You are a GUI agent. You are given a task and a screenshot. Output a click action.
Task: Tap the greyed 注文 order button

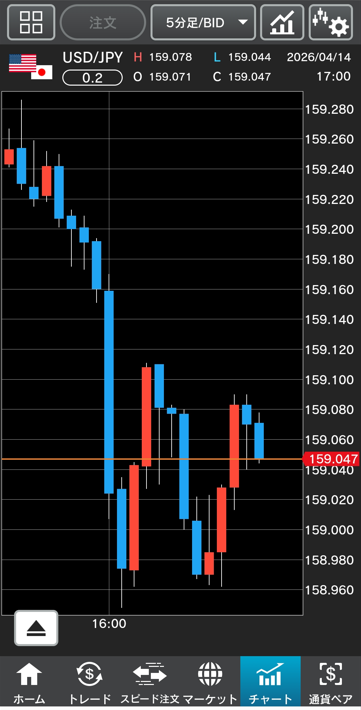click(103, 23)
